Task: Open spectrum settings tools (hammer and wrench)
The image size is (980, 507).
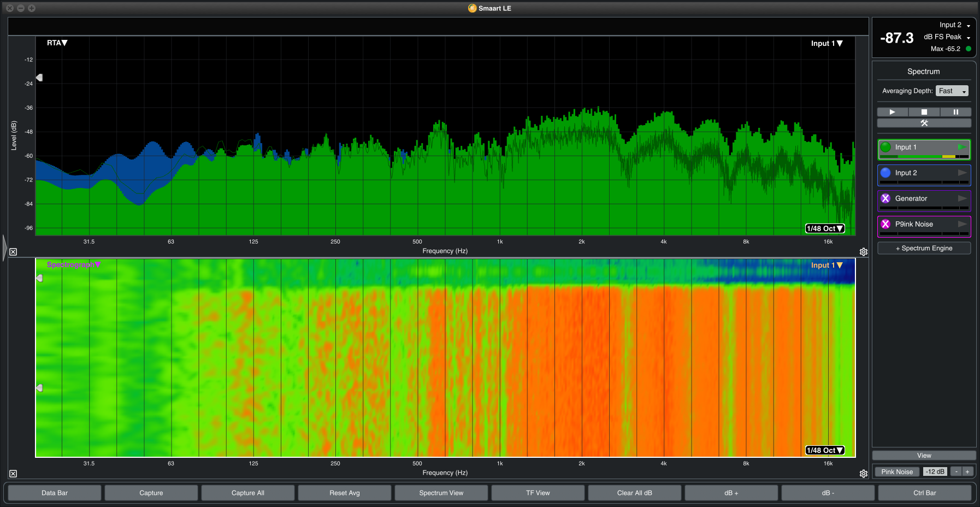Action: (924, 123)
